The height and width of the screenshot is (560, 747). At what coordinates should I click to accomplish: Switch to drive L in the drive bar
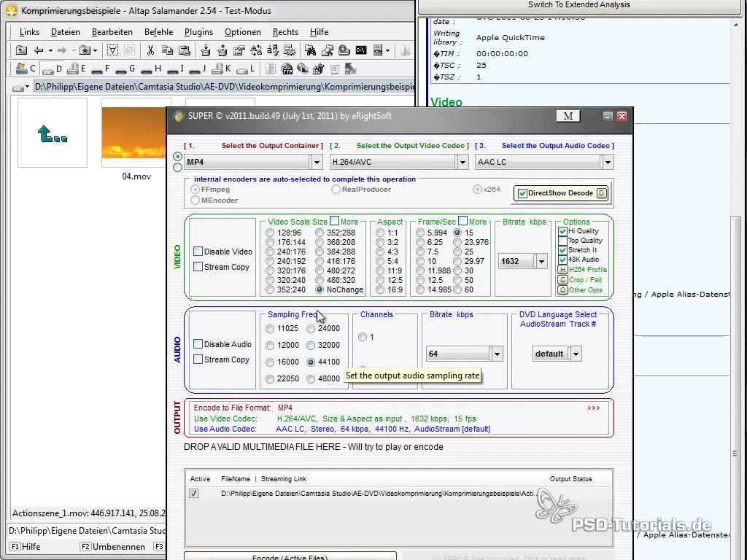[247, 69]
